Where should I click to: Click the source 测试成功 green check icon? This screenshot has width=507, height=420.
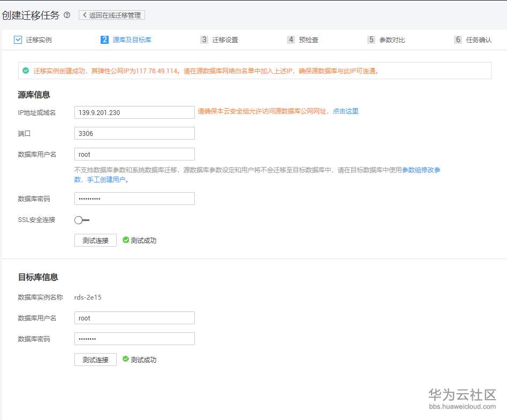[126, 240]
